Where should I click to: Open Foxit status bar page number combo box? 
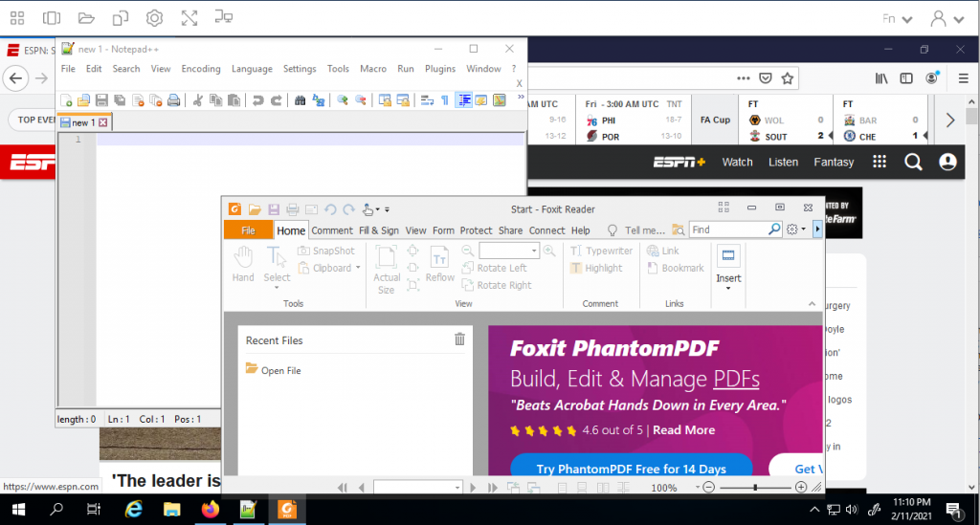pyautogui.click(x=417, y=487)
